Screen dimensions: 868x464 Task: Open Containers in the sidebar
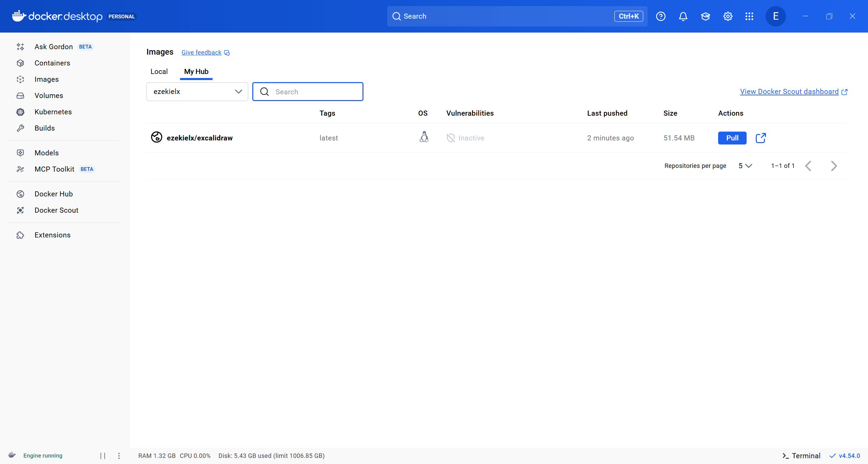tap(52, 63)
